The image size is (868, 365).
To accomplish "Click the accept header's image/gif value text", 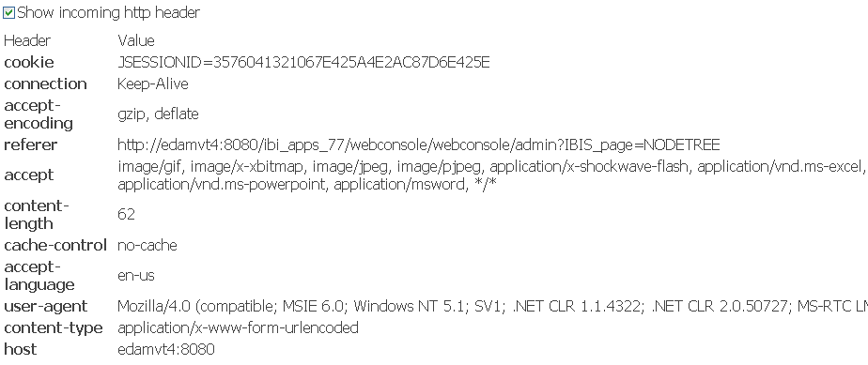I will pyautogui.click(x=491, y=175).
